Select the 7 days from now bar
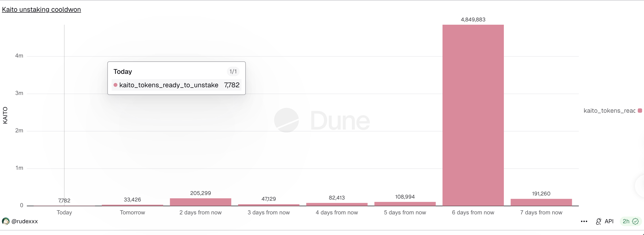Viewport: 644px width, 235px height. (x=541, y=202)
